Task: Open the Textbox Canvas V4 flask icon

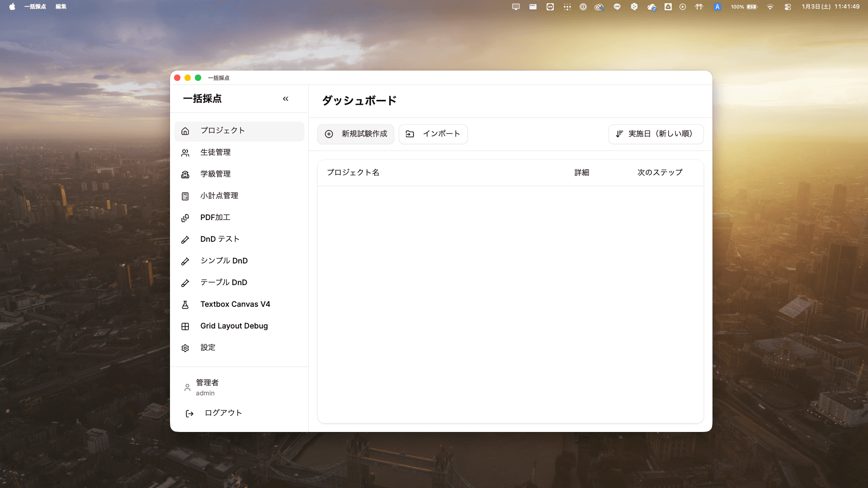Action: point(185,304)
